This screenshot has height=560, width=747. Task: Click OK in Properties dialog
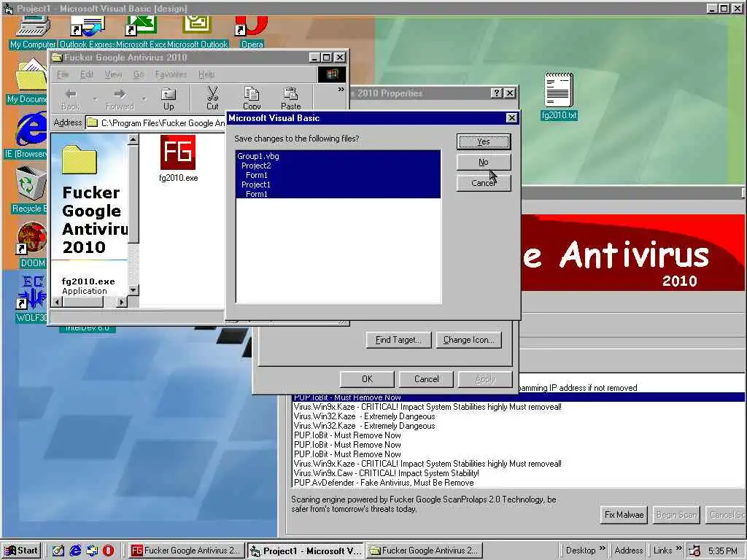(x=367, y=379)
